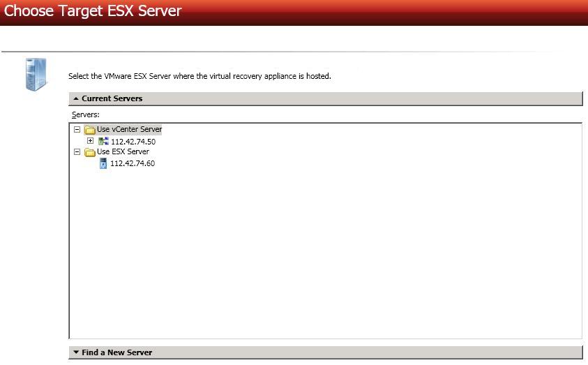The image size is (588, 365).
Task: Select the Use ESX Server label
Action: (x=123, y=151)
